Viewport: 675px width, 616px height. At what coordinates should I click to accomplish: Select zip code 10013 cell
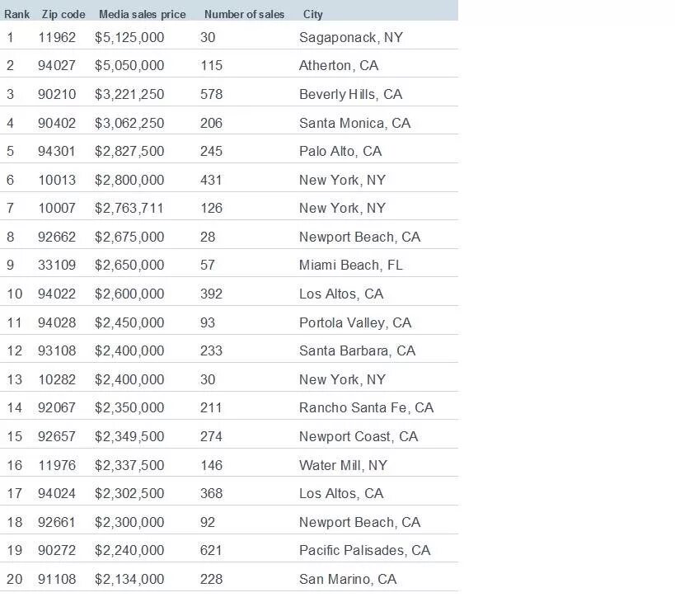coord(56,180)
